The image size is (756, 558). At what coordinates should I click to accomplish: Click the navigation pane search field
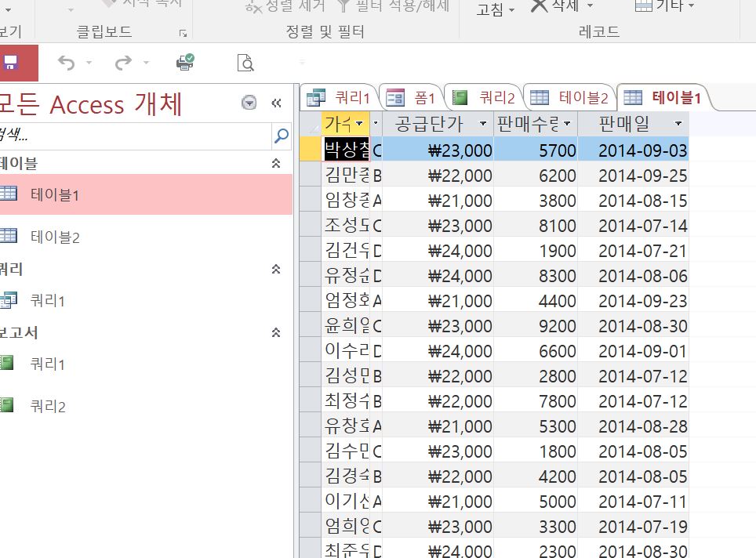coord(133,136)
